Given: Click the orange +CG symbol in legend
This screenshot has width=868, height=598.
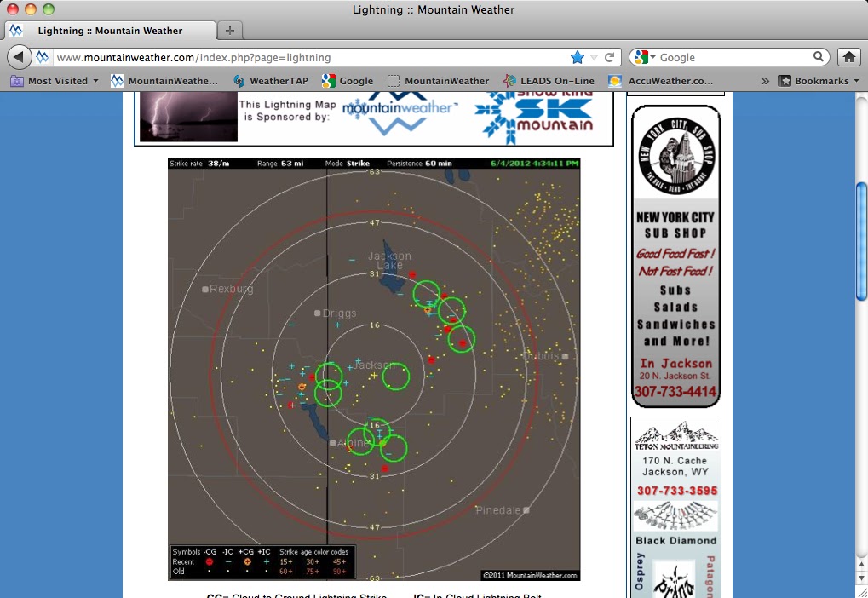Looking at the screenshot, I should coord(247,561).
